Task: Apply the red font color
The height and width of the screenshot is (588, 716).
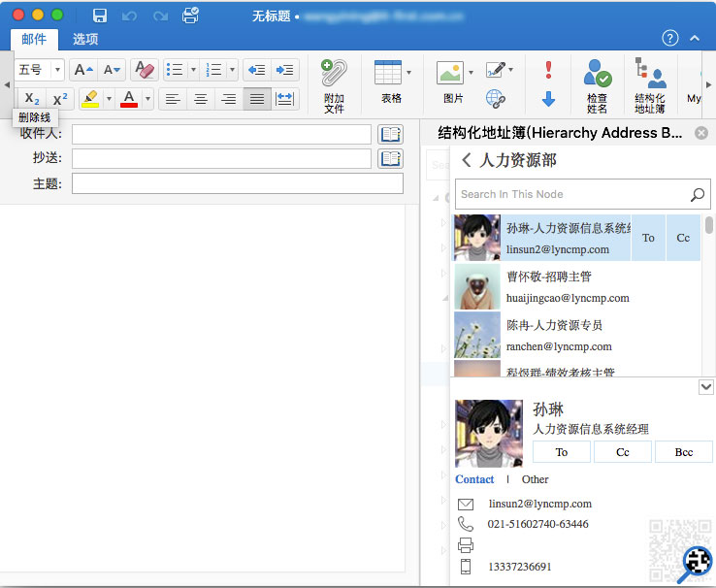Action: [x=129, y=99]
